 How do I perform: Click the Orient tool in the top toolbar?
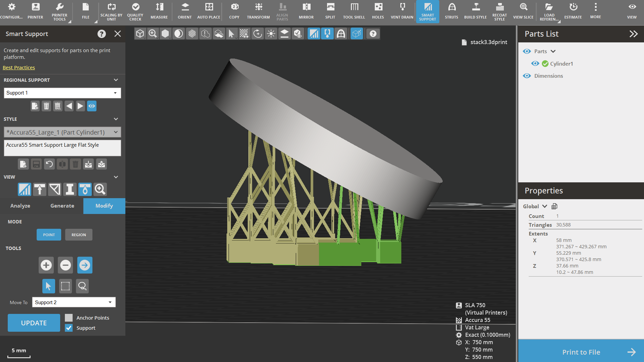coord(185,11)
